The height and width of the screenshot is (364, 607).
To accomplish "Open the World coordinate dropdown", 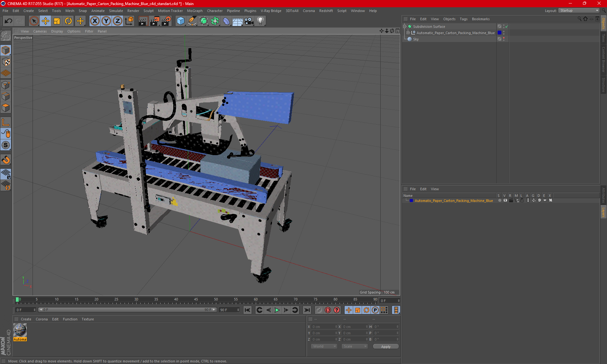I will [324, 346].
